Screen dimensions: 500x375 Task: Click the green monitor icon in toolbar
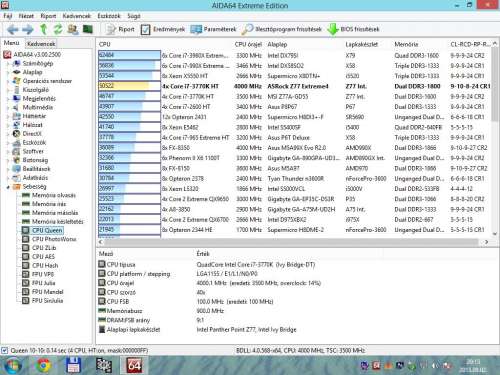88,29
